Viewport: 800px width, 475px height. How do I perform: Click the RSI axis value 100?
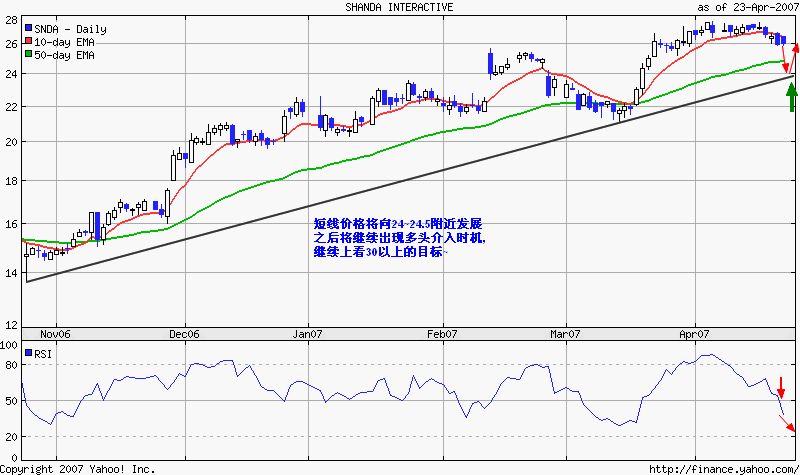pos(9,345)
